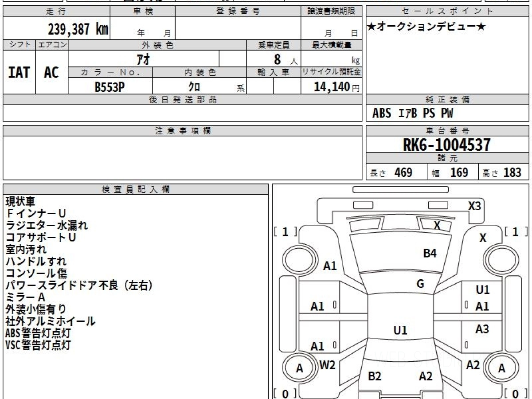Viewport: 532px width, 399px height.
Task: Click the 室内汚れ note line
Action: 26,249
